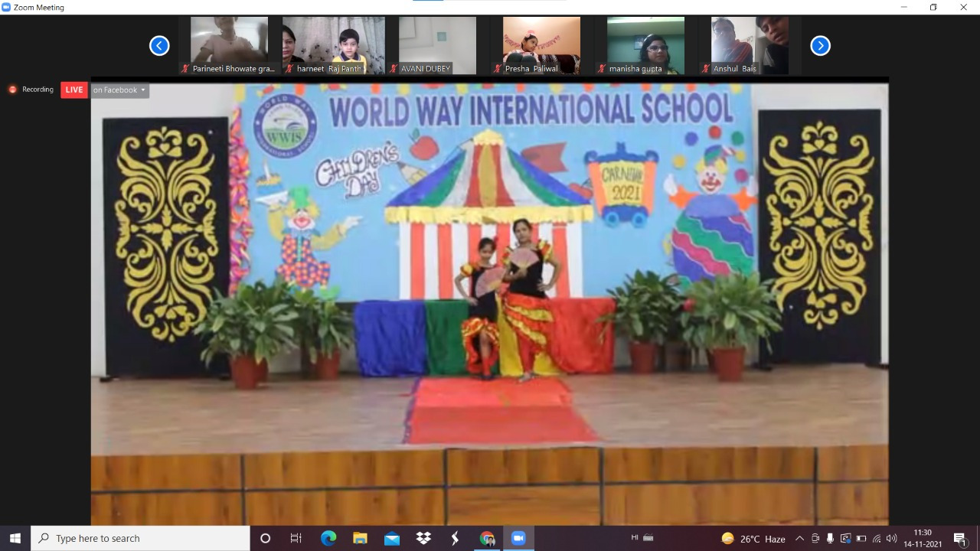The height and width of the screenshot is (551, 980).
Task: Select Anshul Bais video thumbnail
Action: pos(750,45)
